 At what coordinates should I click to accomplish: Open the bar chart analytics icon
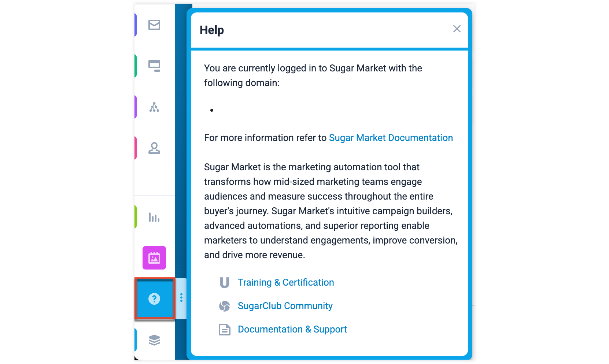click(x=154, y=217)
